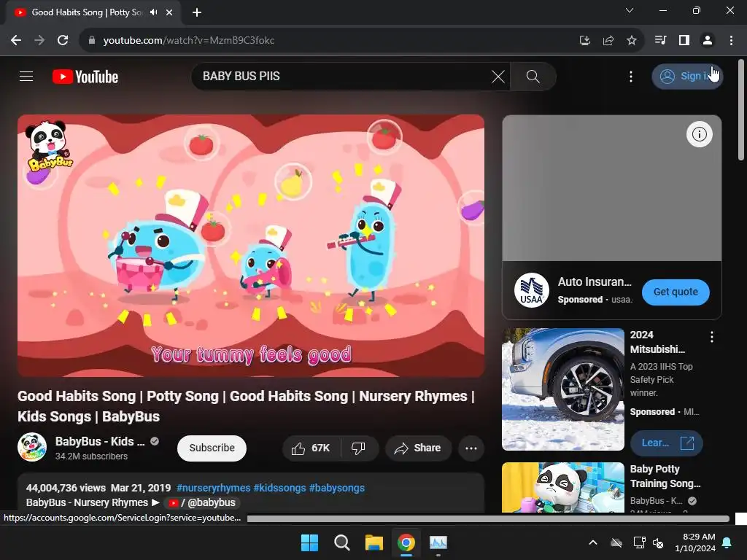Open the media control icon in Chrome toolbar
Screen dimensions: 747x560
coord(660,41)
